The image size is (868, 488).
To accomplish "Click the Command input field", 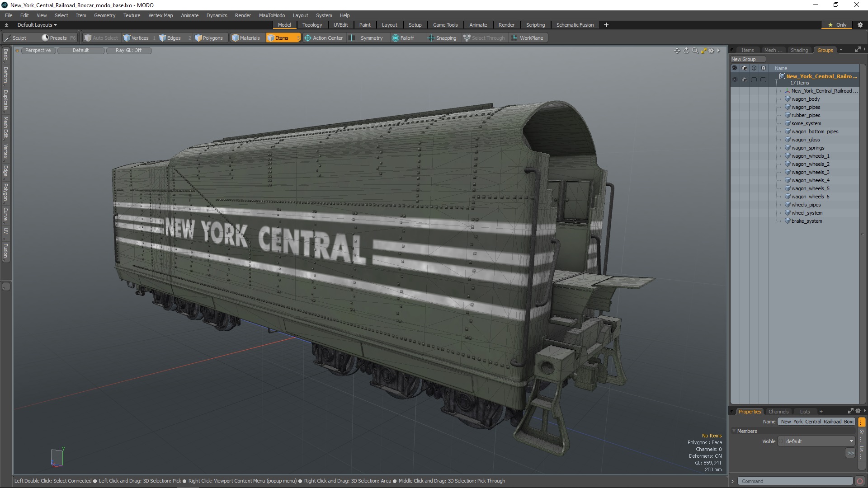I will [795, 481].
